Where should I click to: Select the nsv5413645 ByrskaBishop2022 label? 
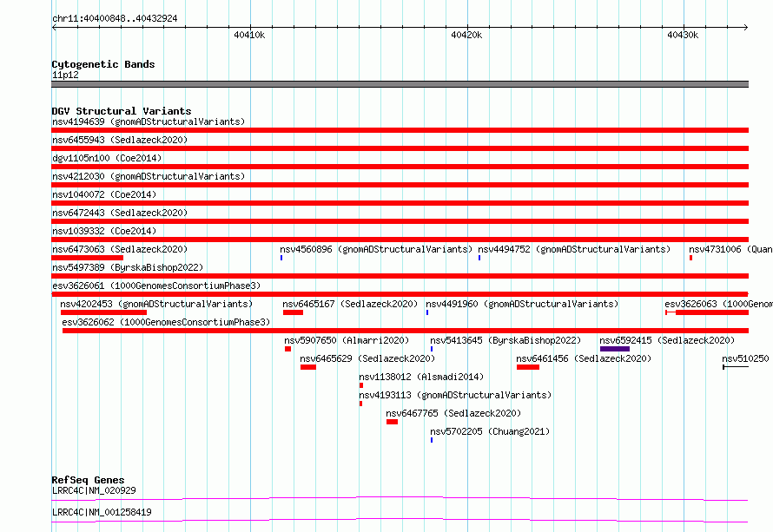tap(505, 340)
